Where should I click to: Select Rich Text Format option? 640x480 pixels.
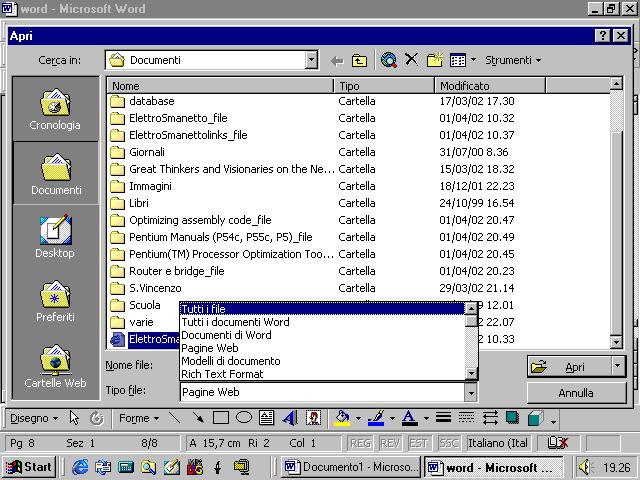[x=322, y=374]
